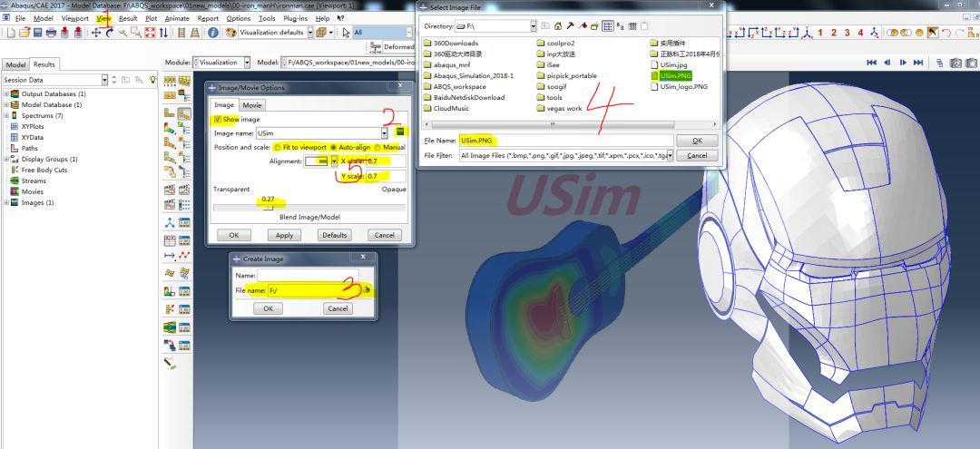Click the home directory icon in Select Image File
Viewport: 980px width, 449px height.
(x=558, y=26)
